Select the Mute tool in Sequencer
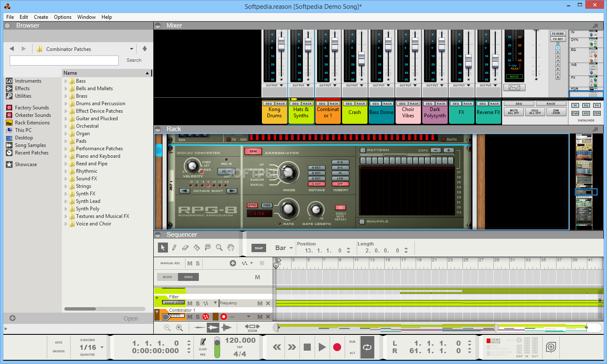The height and width of the screenshot is (364, 607). tap(208, 248)
